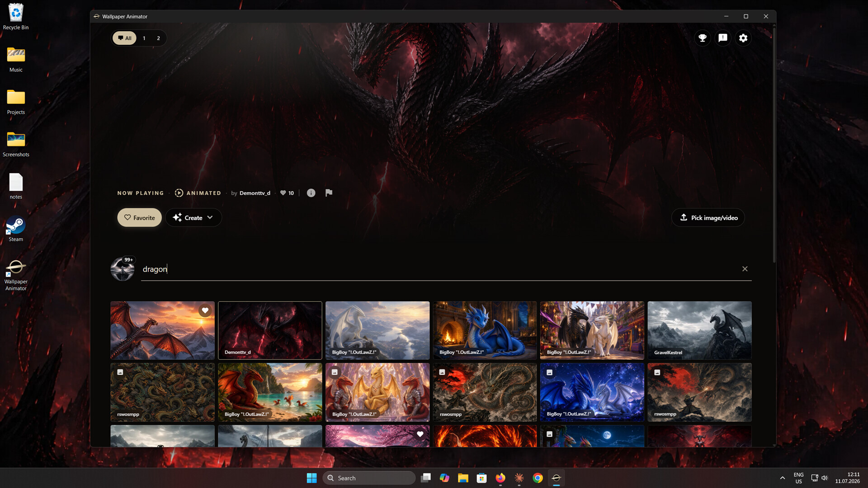Image resolution: width=868 pixels, height=488 pixels.
Task: Report wallpaper with the flag icon
Action: click(x=329, y=193)
